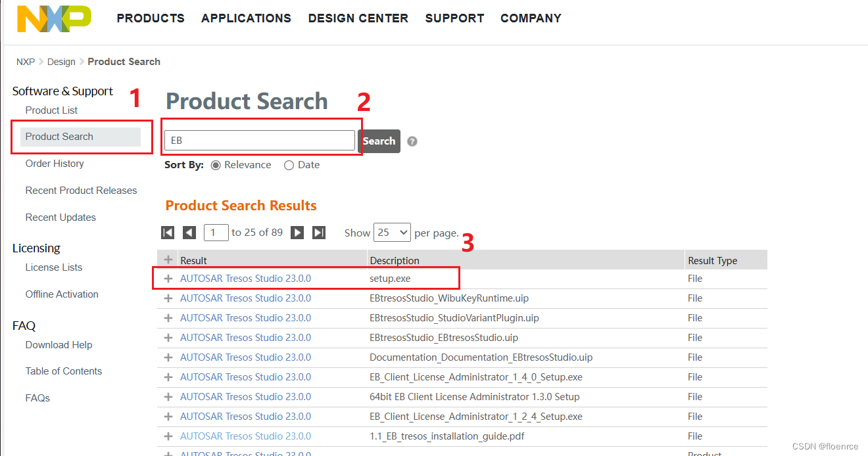Expand the Documentation_Documentation_EBtresosStudio.uip row
The image size is (868, 456).
coord(168,357)
